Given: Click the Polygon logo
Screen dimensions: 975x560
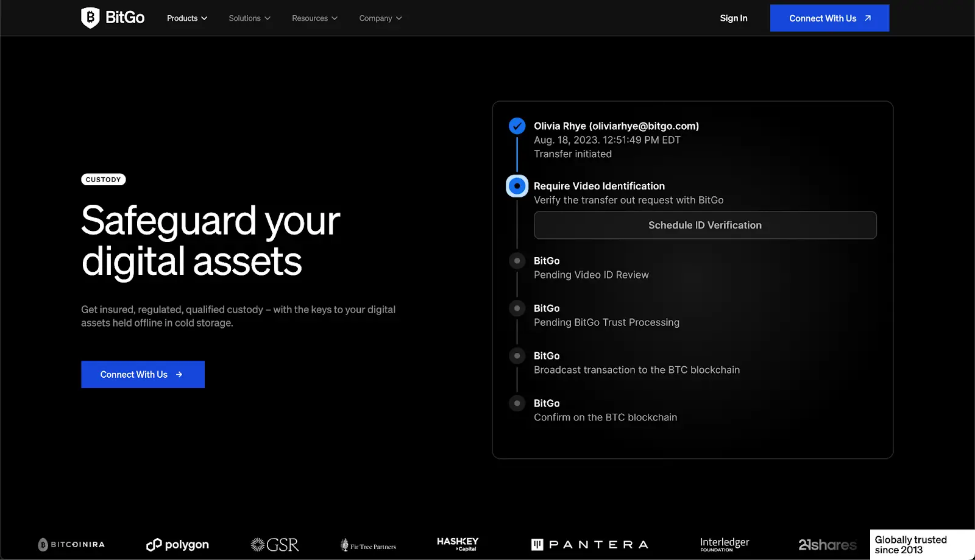Looking at the screenshot, I should click(177, 545).
